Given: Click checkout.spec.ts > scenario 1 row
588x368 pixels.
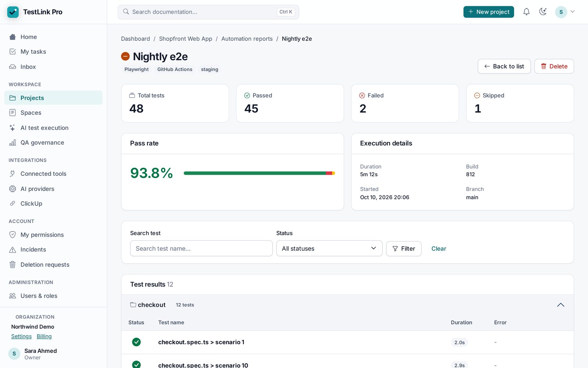Looking at the screenshot, I should (347, 342).
